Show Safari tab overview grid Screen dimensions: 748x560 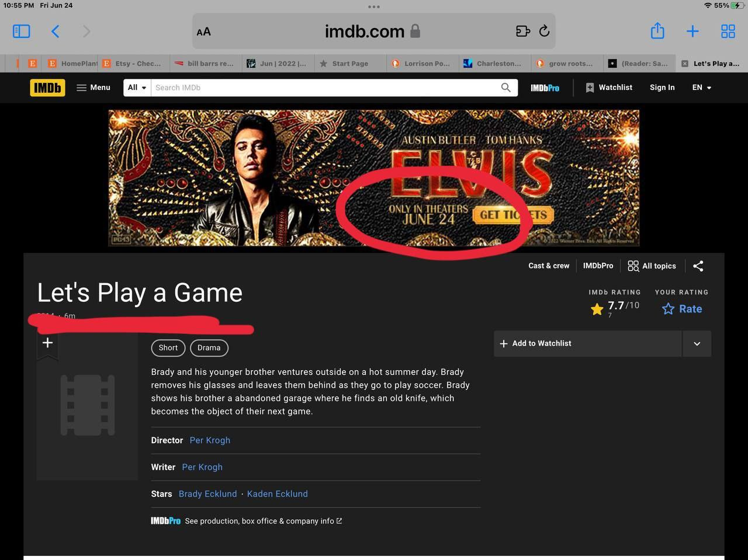coord(728,31)
